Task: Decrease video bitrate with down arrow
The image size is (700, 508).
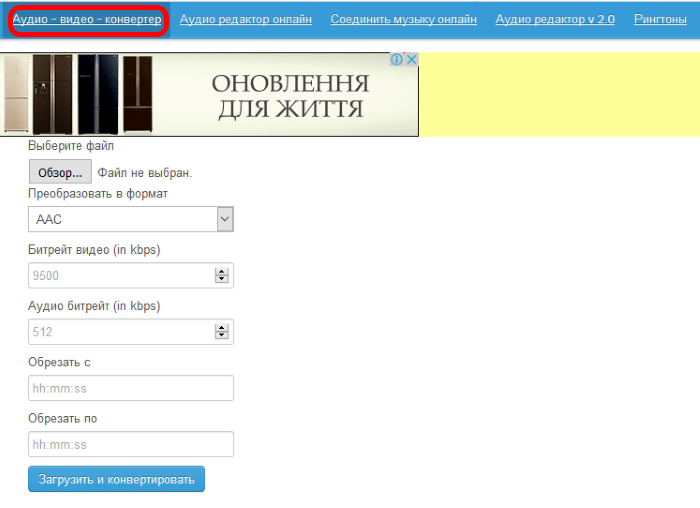Action: coord(221,280)
